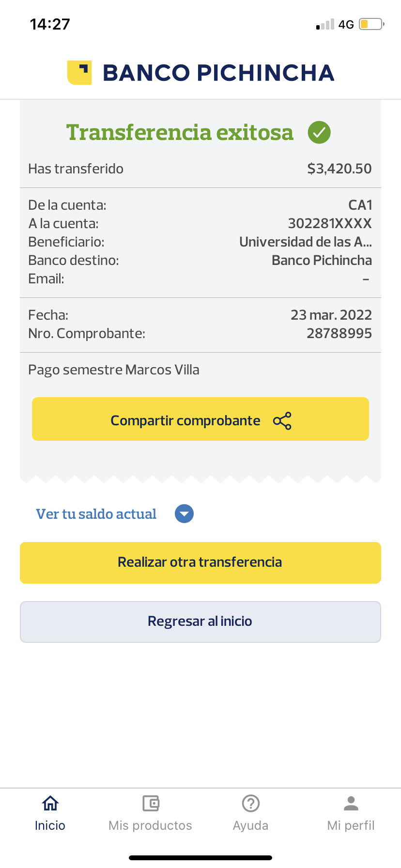Open the Ayuda tab label
The width and height of the screenshot is (401, 868).
(x=251, y=825)
